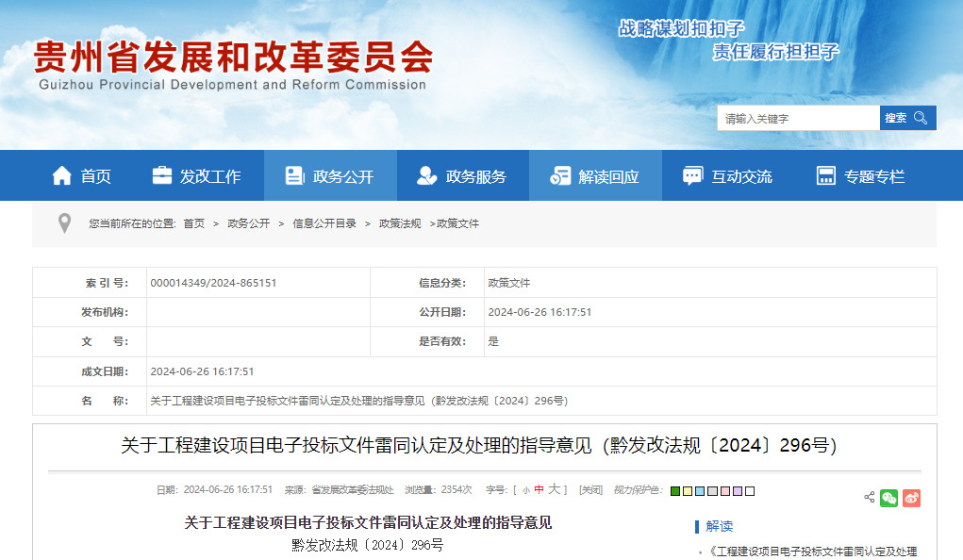963x560 pixels.
Task: Click the 政务服务 icon in navigation
Action: click(426, 174)
